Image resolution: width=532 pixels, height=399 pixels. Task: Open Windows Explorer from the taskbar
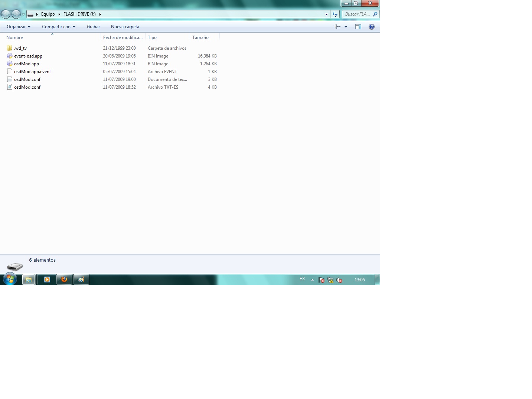29,279
